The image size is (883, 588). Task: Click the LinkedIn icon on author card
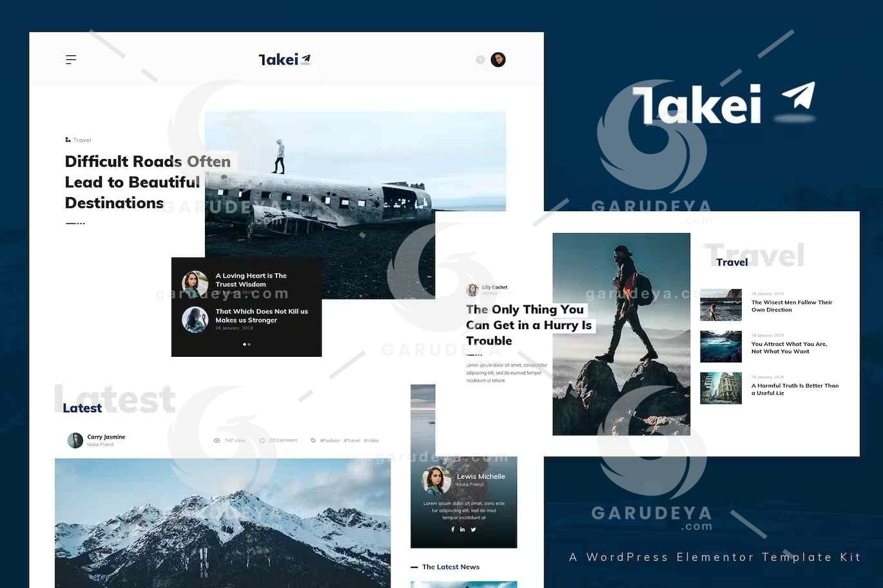pos(462,529)
